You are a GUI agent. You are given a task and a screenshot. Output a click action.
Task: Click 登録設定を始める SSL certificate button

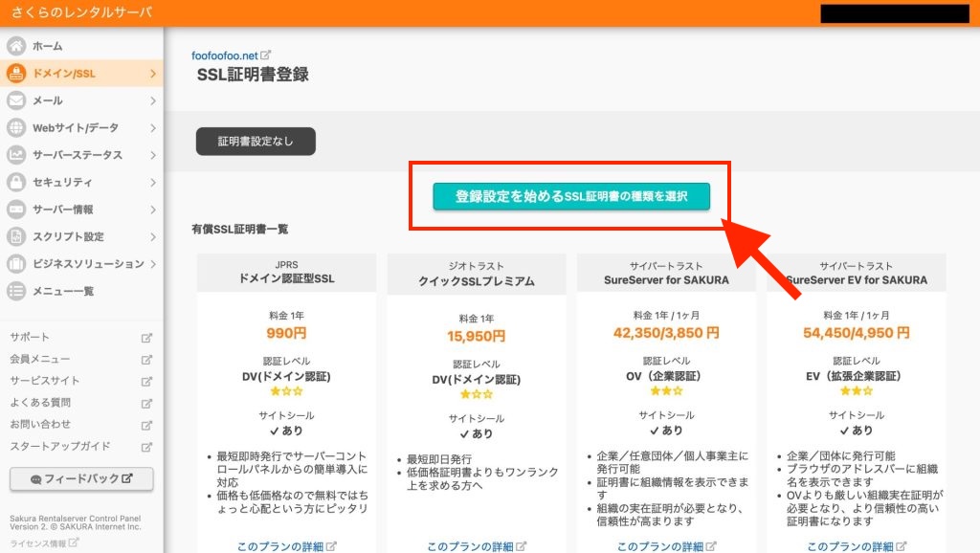[570, 196]
